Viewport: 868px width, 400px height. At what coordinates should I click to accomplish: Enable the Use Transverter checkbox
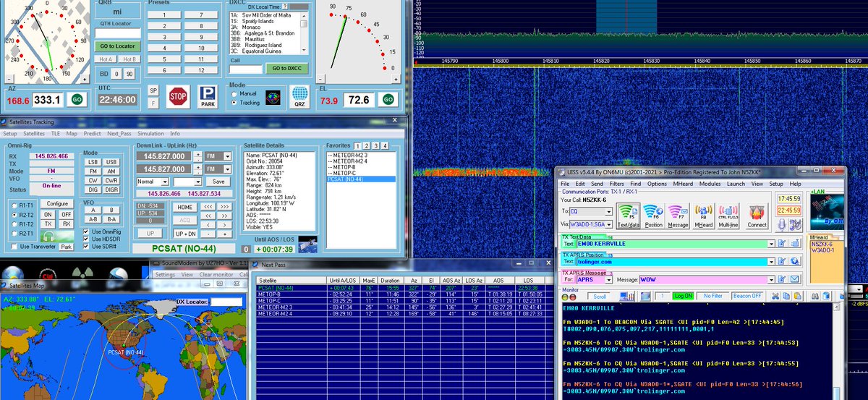(14, 247)
